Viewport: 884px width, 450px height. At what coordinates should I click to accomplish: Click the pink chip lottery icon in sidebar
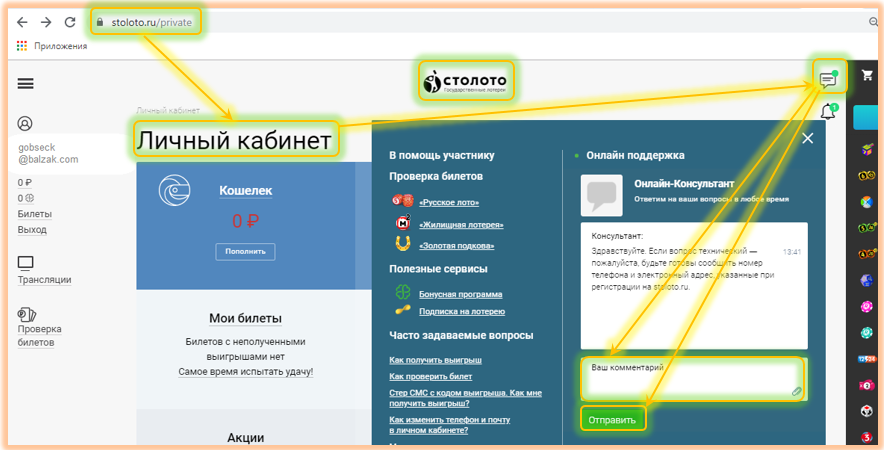pyautogui.click(x=867, y=307)
